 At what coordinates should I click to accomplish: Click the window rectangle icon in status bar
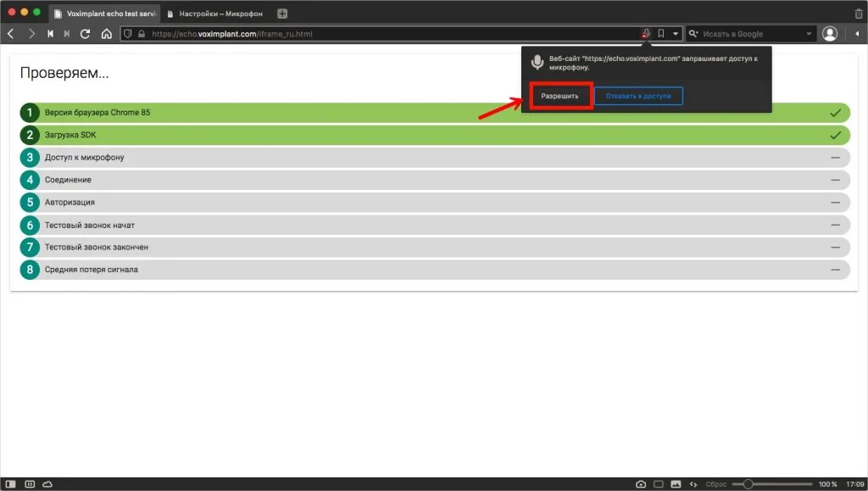click(x=658, y=484)
